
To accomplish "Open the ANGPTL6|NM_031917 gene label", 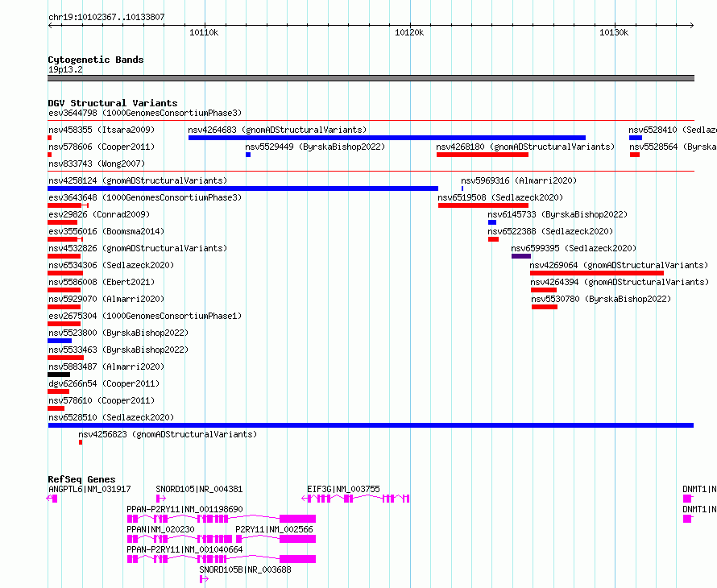I will point(89,489).
